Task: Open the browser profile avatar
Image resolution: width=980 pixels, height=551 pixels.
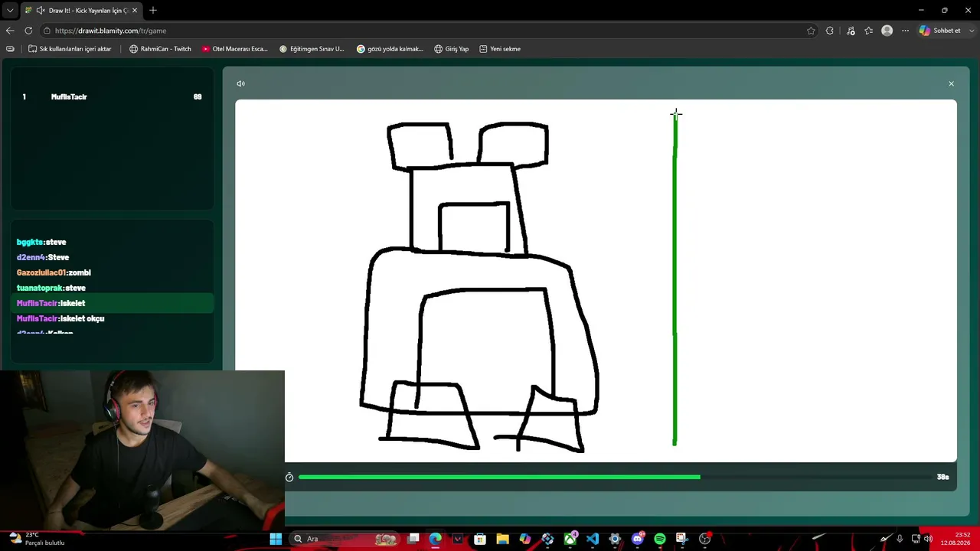Action: coord(887,31)
